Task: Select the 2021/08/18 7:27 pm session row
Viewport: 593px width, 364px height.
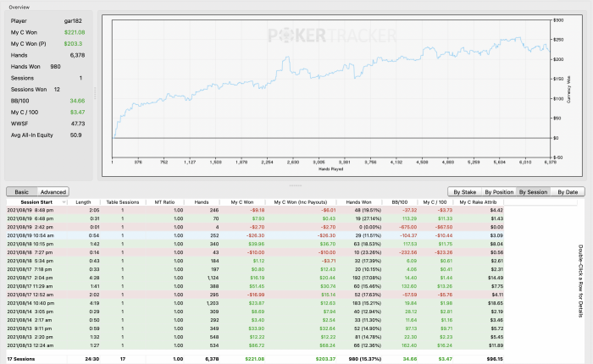Action: (x=255, y=252)
